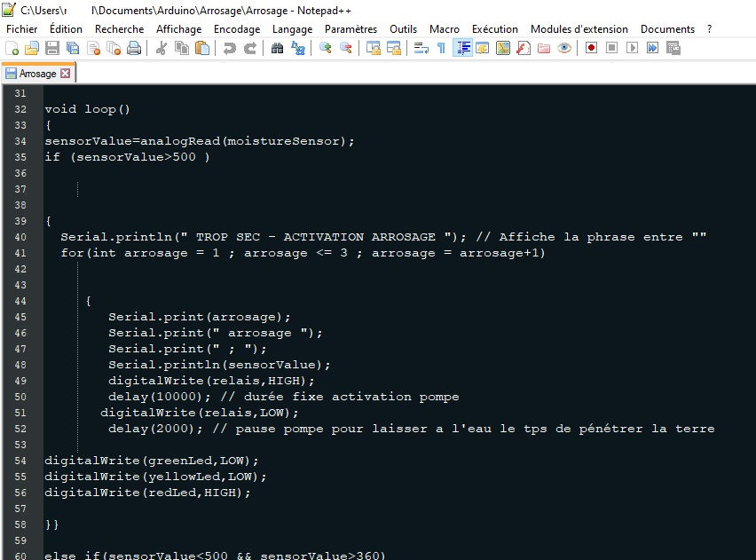
Task: Click the Close All documents icon
Action: (114, 48)
